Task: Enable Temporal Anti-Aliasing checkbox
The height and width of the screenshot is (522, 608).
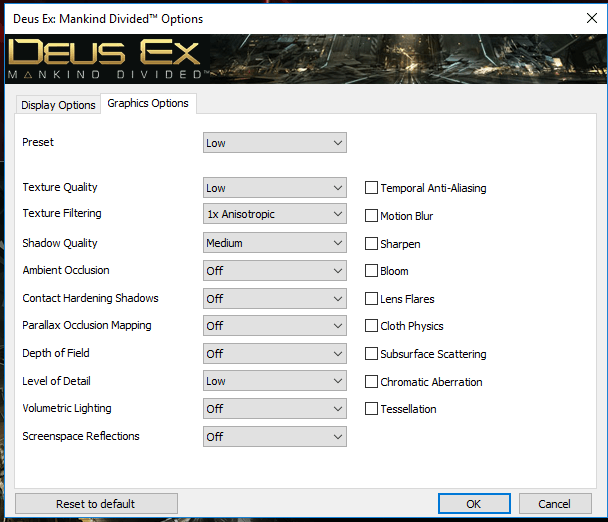Action: [372, 188]
